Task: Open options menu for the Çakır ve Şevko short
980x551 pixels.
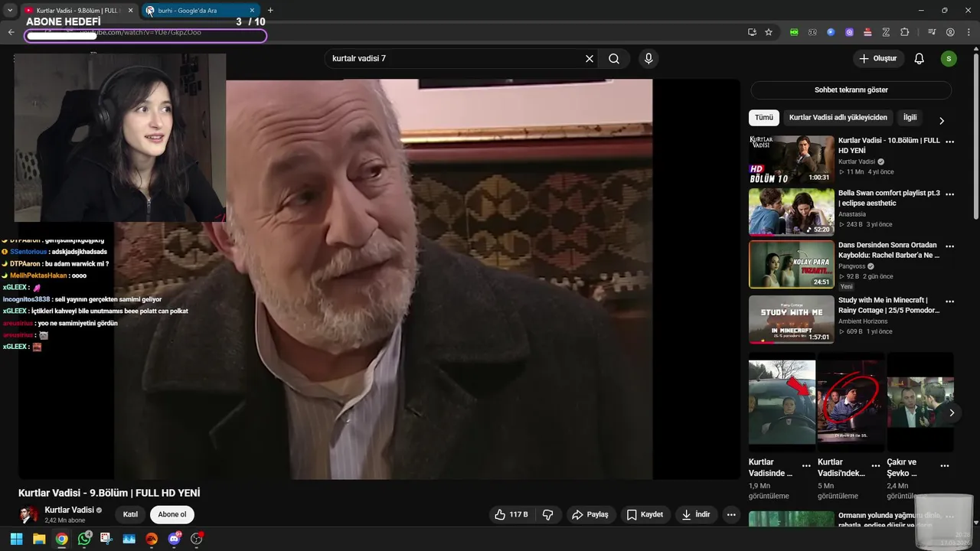Action: 945,466
